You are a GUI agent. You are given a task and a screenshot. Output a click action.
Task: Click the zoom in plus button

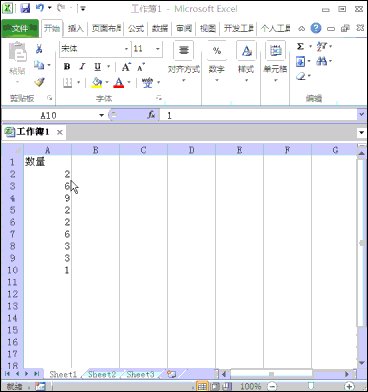click(x=349, y=387)
